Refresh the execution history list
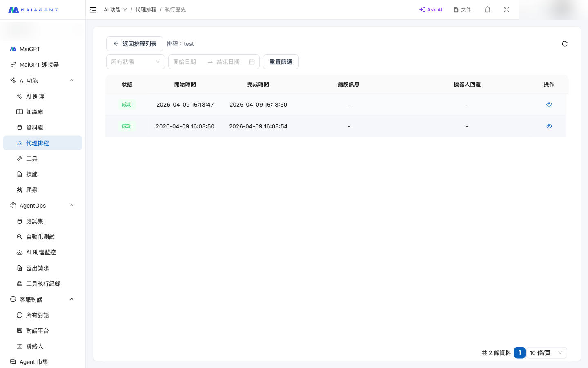Viewport: 588px width, 368px height. [565, 44]
